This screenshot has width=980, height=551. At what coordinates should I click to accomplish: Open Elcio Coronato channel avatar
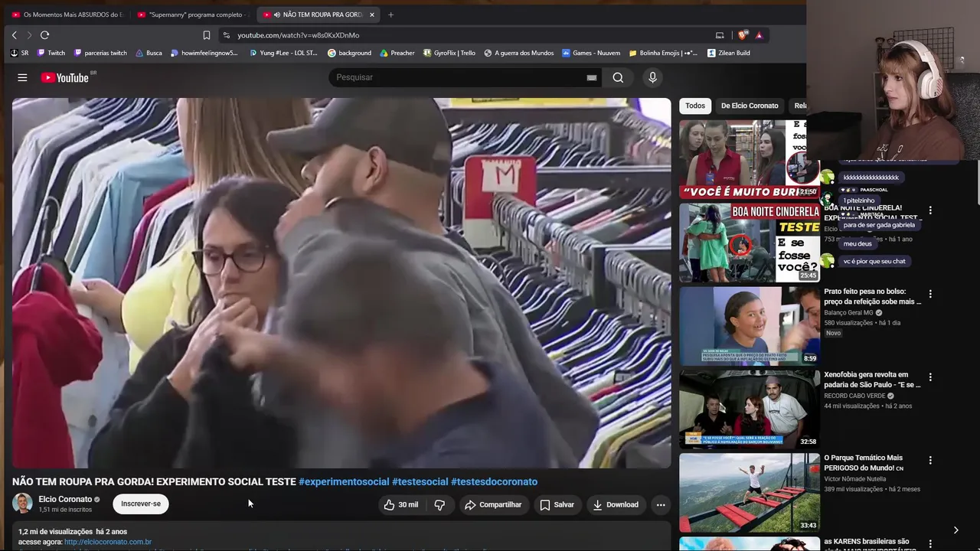tap(23, 504)
